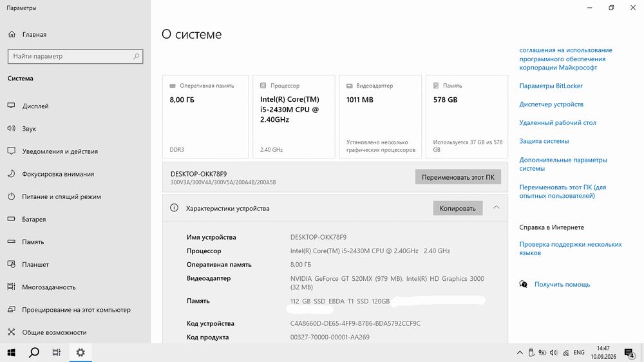Click the Память 578 GB card
The image size is (644, 362).
click(466, 117)
